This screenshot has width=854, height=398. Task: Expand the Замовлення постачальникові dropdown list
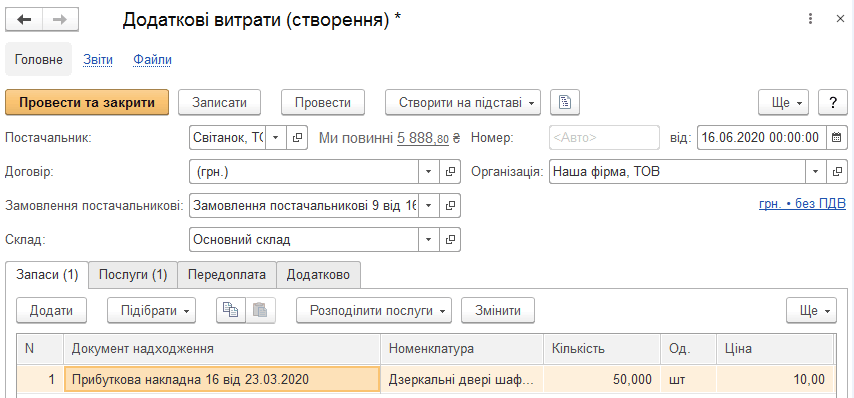click(429, 206)
